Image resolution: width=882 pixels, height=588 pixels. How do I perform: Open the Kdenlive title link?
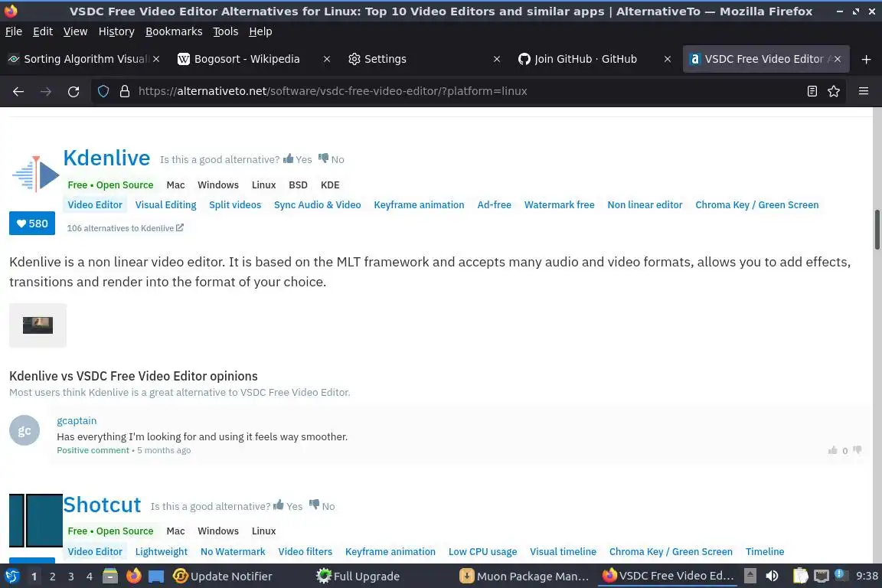click(106, 158)
